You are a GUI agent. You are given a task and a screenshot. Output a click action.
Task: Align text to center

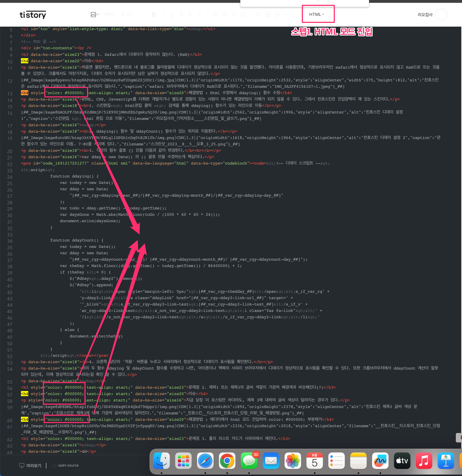coord(225,15)
